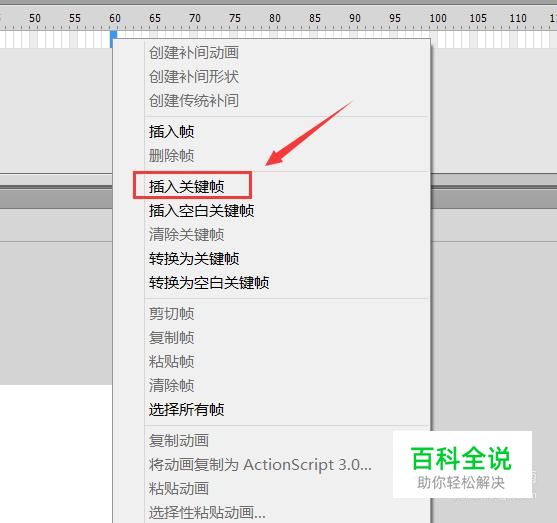Select 选择所有帧 in the menu
This screenshot has height=523, width=557.
pyautogui.click(x=186, y=410)
